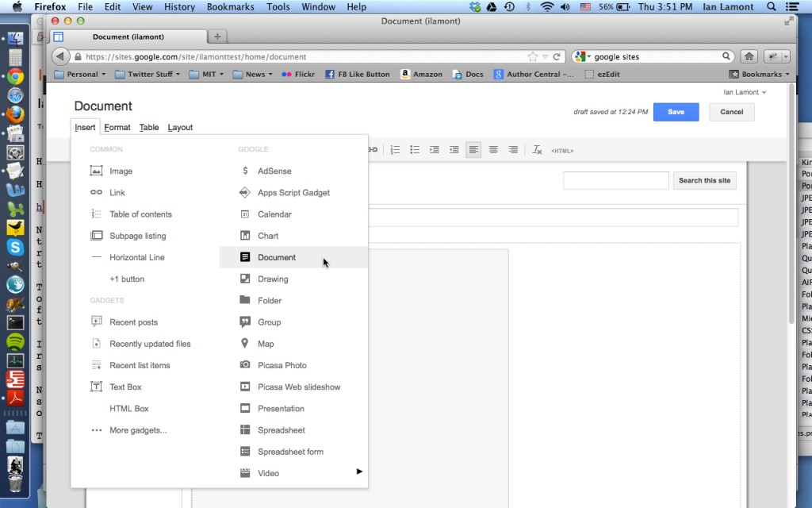Open the Layout menu

click(x=180, y=128)
